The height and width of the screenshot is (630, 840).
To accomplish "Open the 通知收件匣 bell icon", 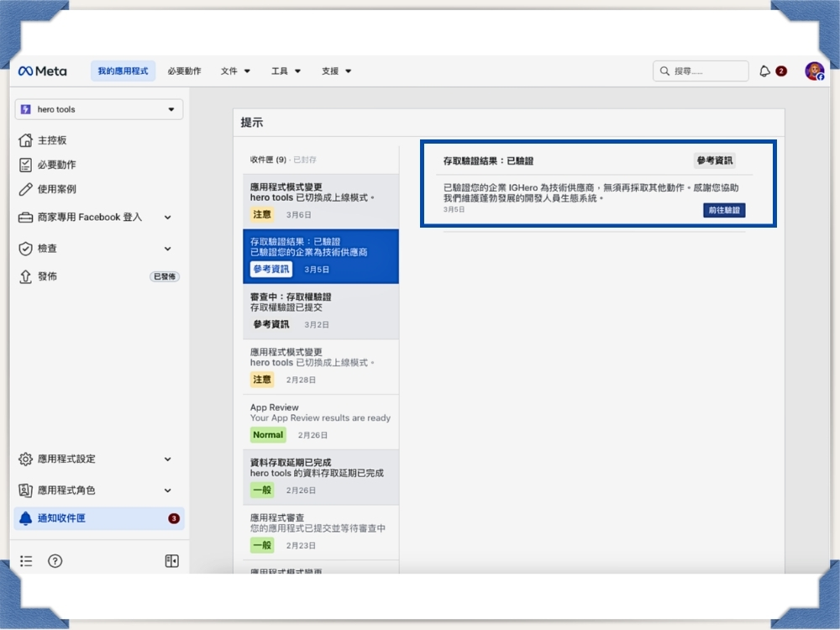I will pyautogui.click(x=26, y=519).
